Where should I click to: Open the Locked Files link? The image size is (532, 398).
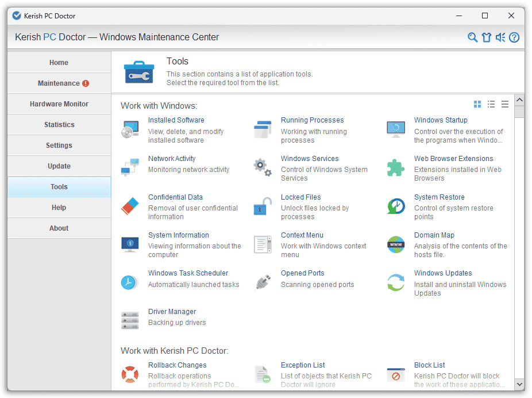[300, 197]
